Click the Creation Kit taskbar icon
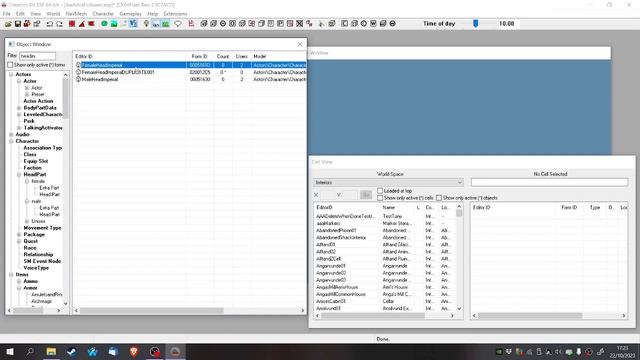Viewport: 640px width, 360px height. coord(175,351)
